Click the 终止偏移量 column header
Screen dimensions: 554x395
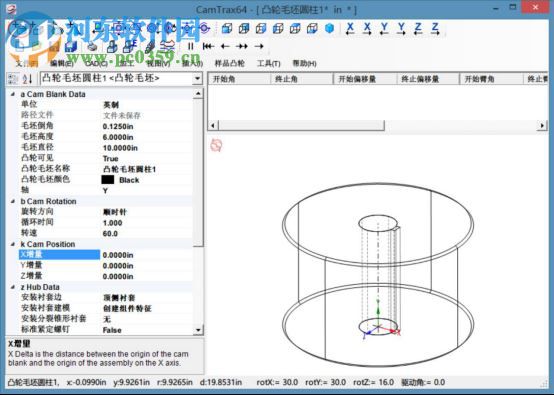pyautogui.click(x=428, y=79)
